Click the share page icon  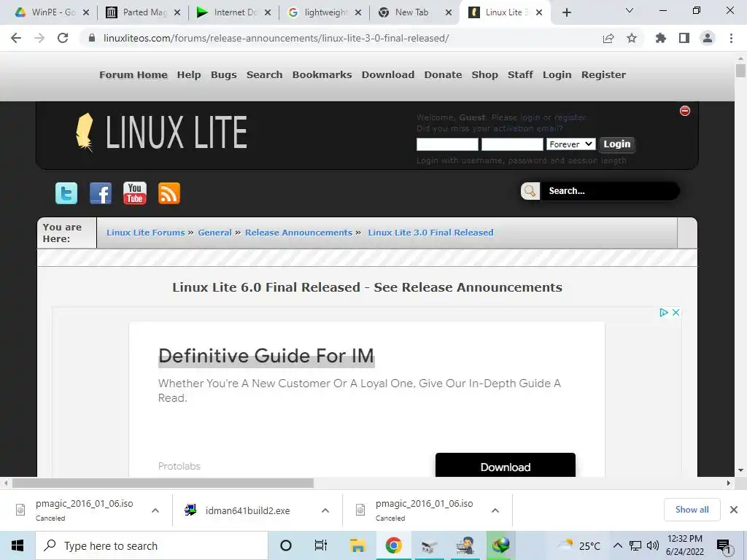pos(608,38)
